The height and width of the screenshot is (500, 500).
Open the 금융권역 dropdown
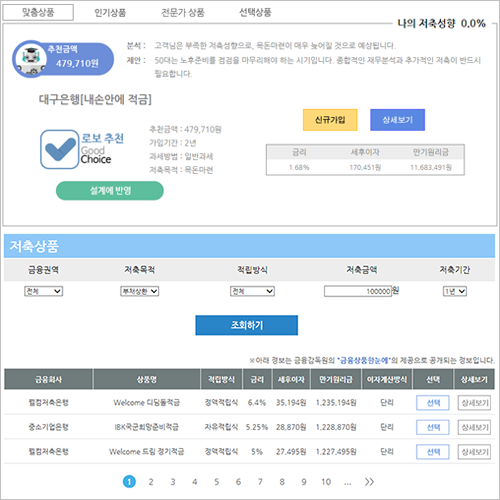[x=43, y=291]
